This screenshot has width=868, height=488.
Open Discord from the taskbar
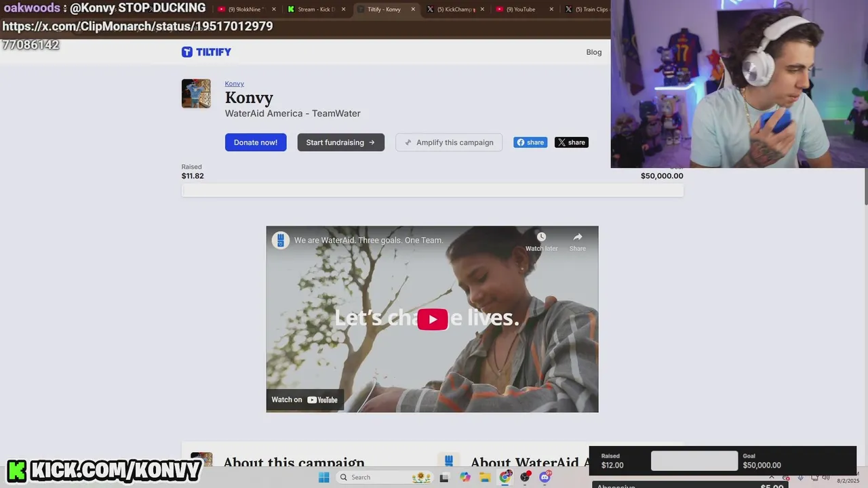click(545, 477)
